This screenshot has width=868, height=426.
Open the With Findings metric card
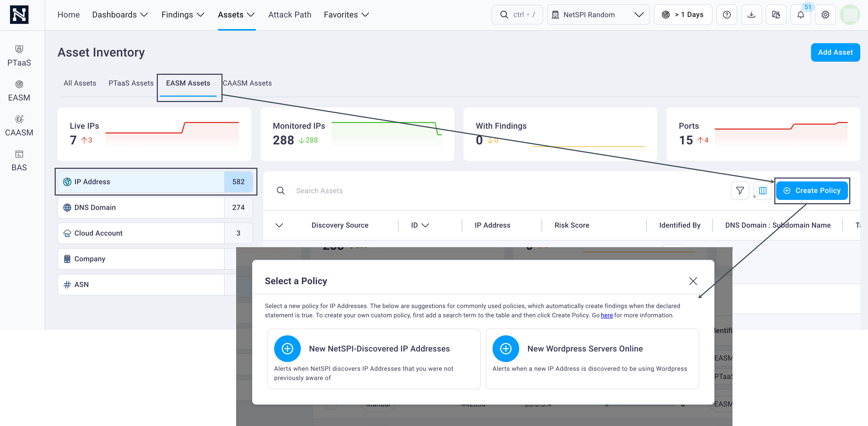point(560,134)
